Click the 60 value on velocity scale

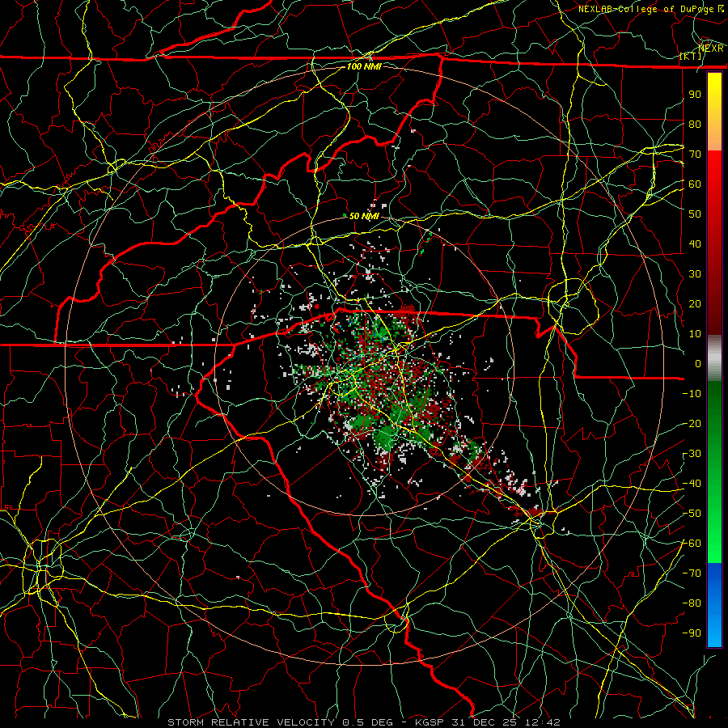[695, 184]
